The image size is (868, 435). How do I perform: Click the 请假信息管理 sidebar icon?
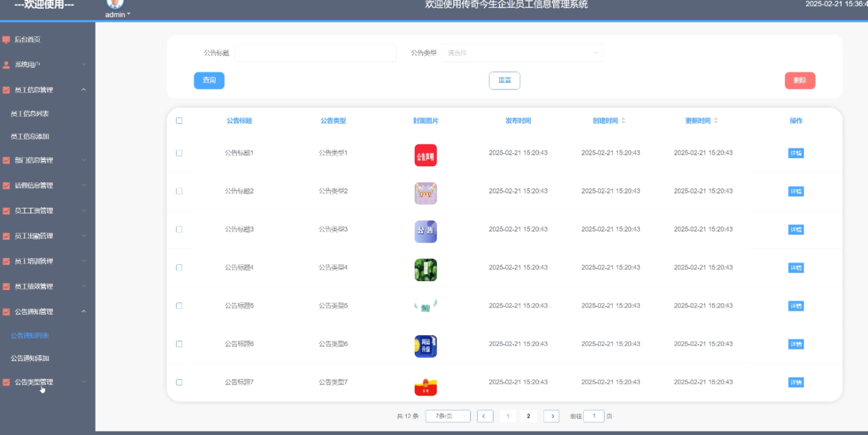pyautogui.click(x=6, y=186)
